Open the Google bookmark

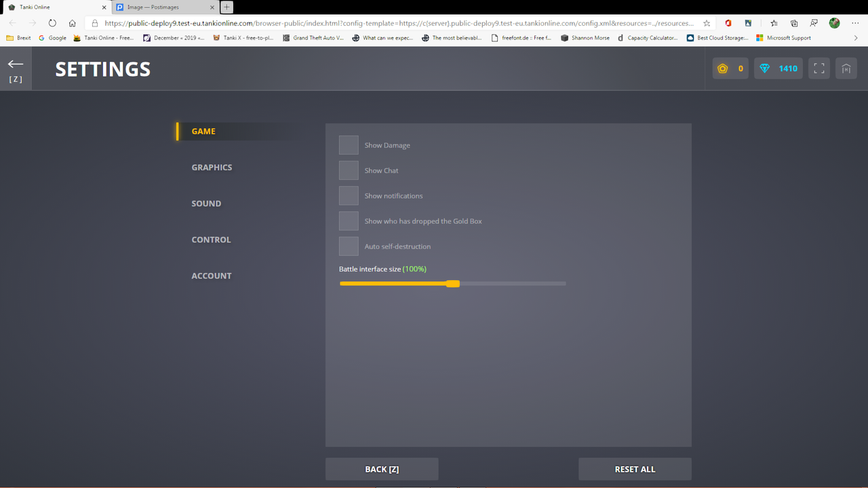[x=52, y=38]
